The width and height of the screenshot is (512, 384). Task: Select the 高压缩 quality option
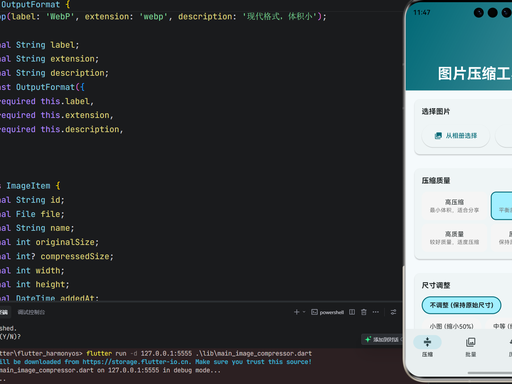pos(454,206)
